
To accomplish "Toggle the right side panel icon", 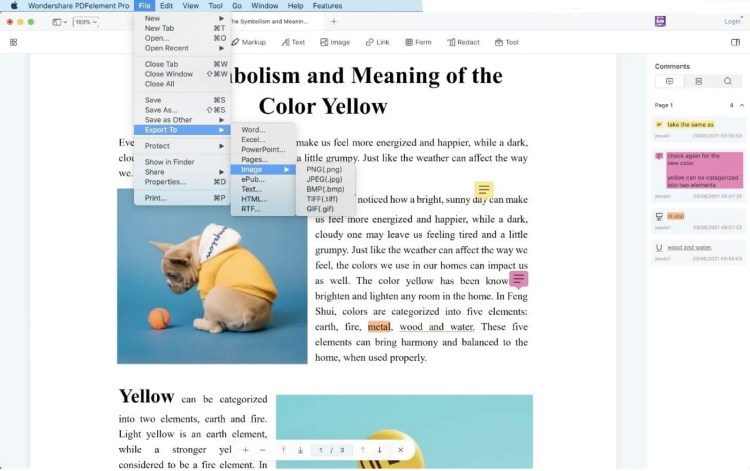I will point(736,42).
